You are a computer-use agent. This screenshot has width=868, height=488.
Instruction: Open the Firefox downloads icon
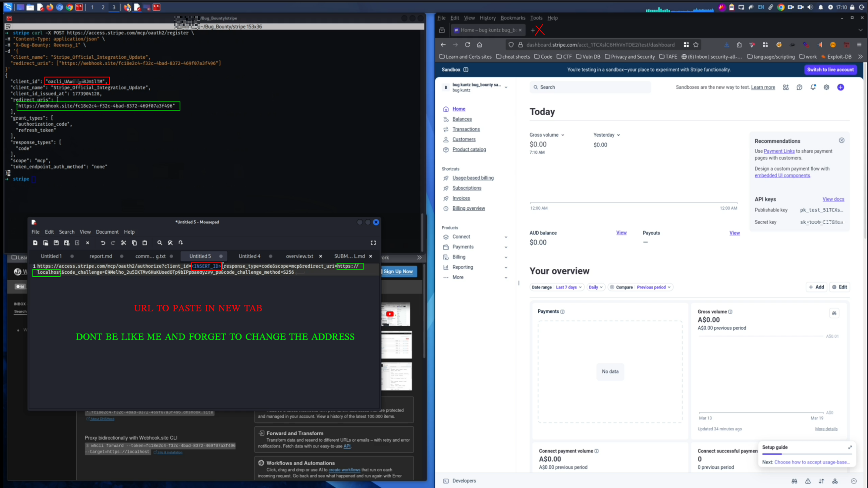pyautogui.click(x=727, y=45)
